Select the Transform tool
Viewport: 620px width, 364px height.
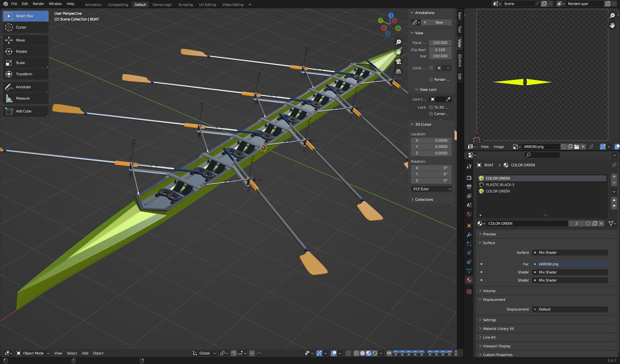(x=26, y=74)
